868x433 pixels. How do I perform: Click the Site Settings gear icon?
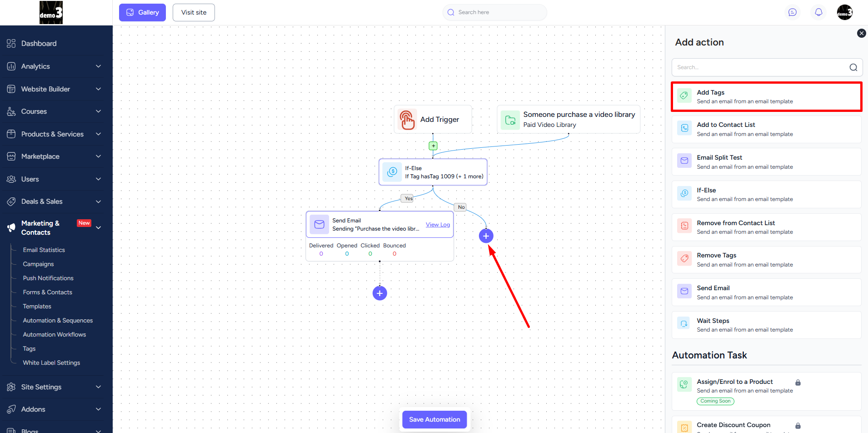pyautogui.click(x=11, y=387)
